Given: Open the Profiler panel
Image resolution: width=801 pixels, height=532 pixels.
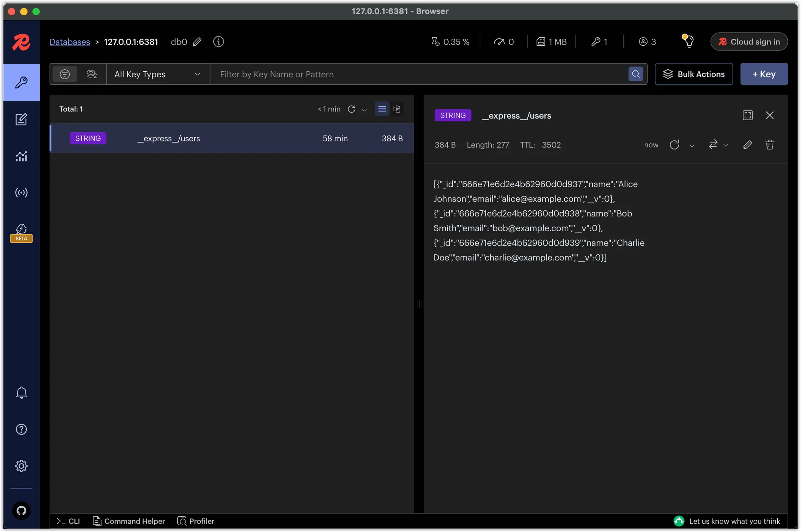Looking at the screenshot, I should pos(196,521).
